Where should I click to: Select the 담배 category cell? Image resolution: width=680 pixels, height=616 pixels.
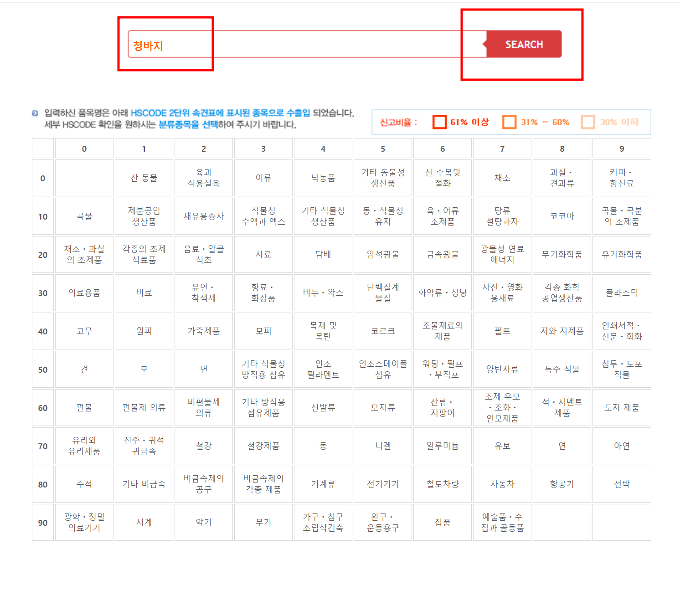[323, 255]
